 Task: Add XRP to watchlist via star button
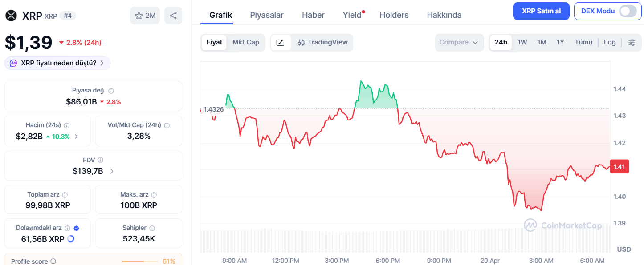[x=145, y=16]
